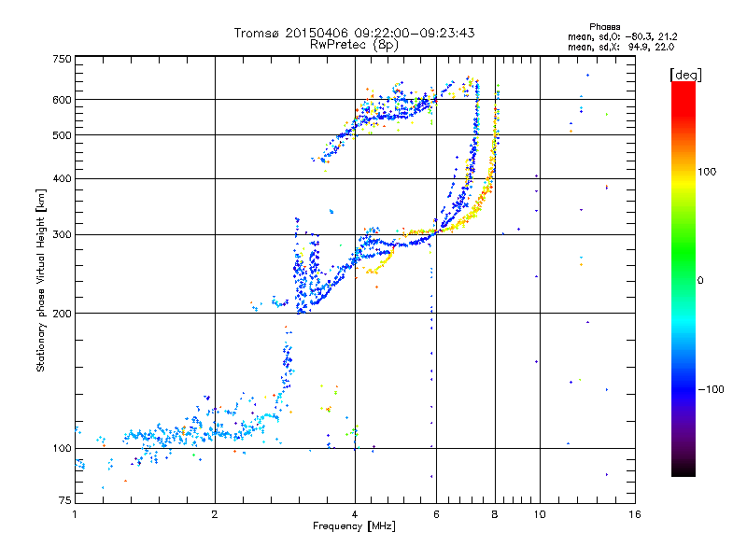This screenshot has height=560, width=747.
Task: Click y-axis tick label '600'
Action: click(x=62, y=100)
